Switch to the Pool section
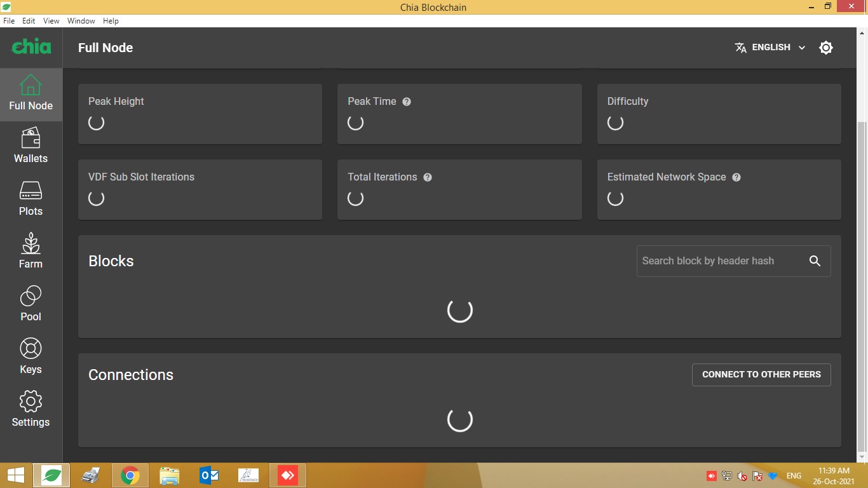This screenshot has height=488, width=868. (31, 305)
